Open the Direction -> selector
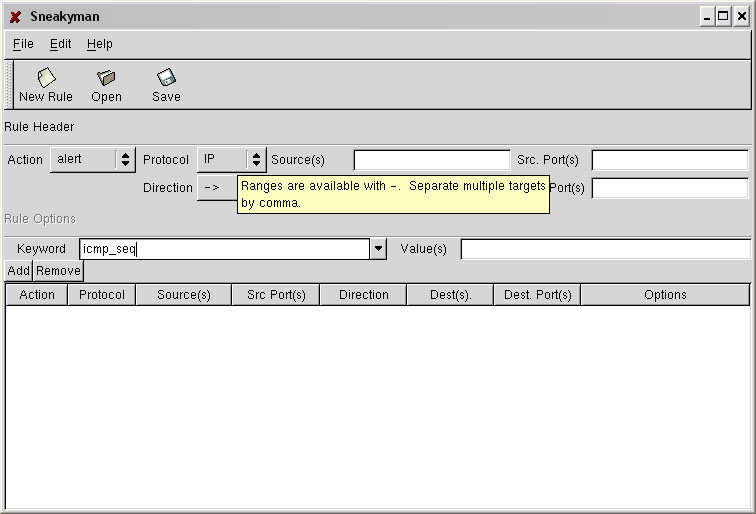This screenshot has height=514, width=756. [216, 188]
